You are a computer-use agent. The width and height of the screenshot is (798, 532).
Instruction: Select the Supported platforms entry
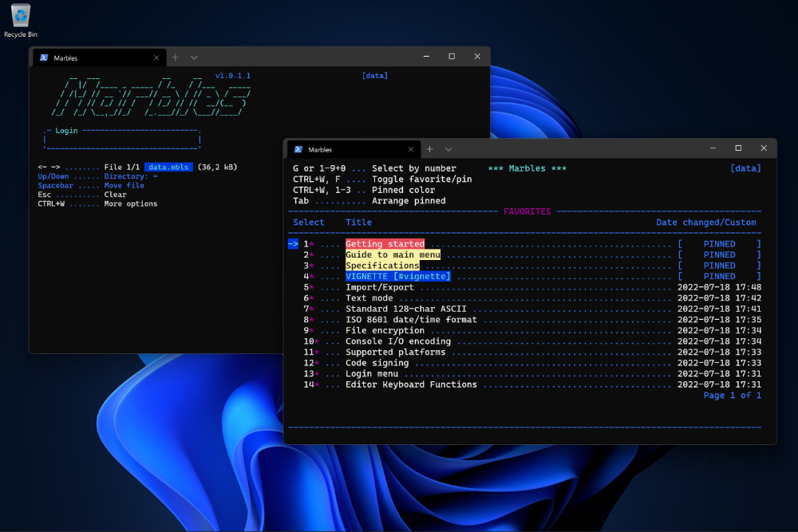(x=396, y=352)
